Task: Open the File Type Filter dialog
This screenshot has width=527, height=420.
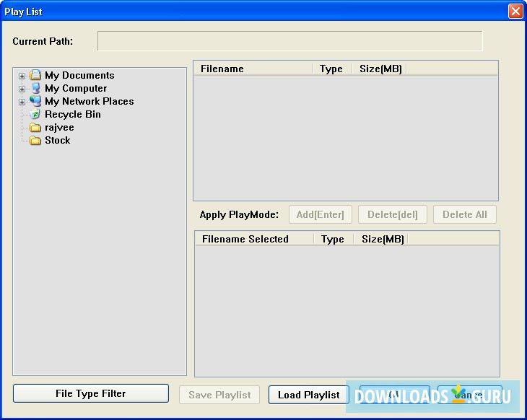Action: point(91,393)
